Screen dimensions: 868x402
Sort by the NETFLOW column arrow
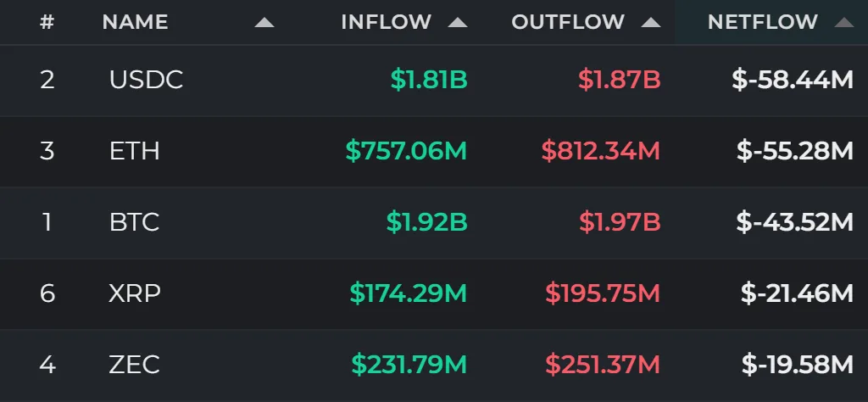[x=843, y=23]
